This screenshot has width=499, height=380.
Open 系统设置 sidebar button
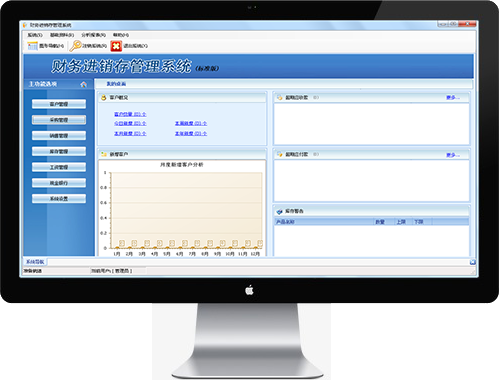click(59, 199)
